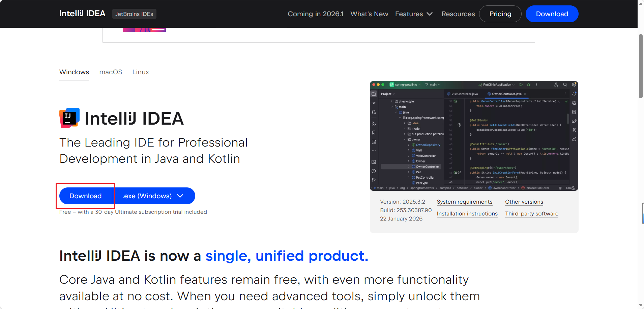Image resolution: width=644 pixels, height=309 pixels.
Task: Open the Pricing page
Action: [x=500, y=14]
